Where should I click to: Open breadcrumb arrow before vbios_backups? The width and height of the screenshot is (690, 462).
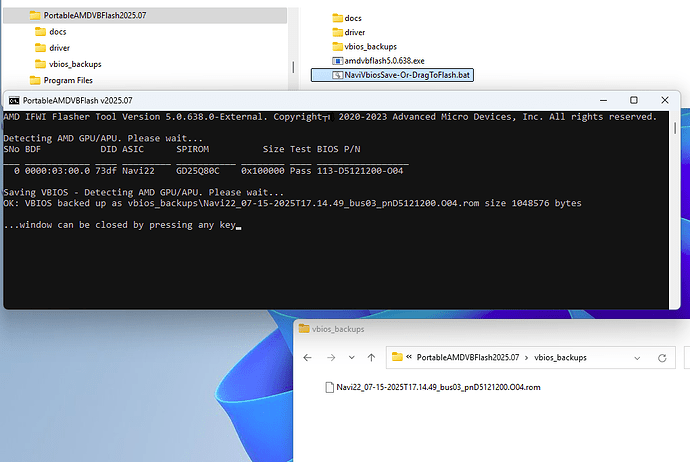tap(526, 358)
